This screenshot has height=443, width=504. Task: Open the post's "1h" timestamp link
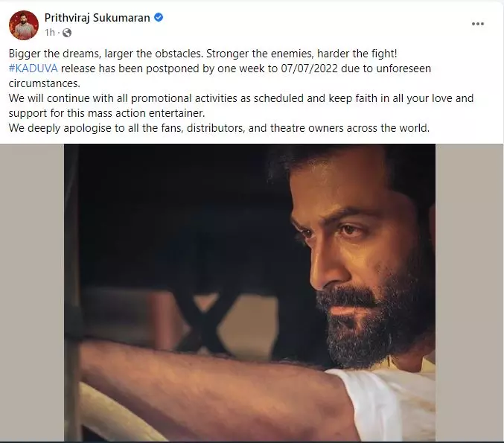coord(50,33)
